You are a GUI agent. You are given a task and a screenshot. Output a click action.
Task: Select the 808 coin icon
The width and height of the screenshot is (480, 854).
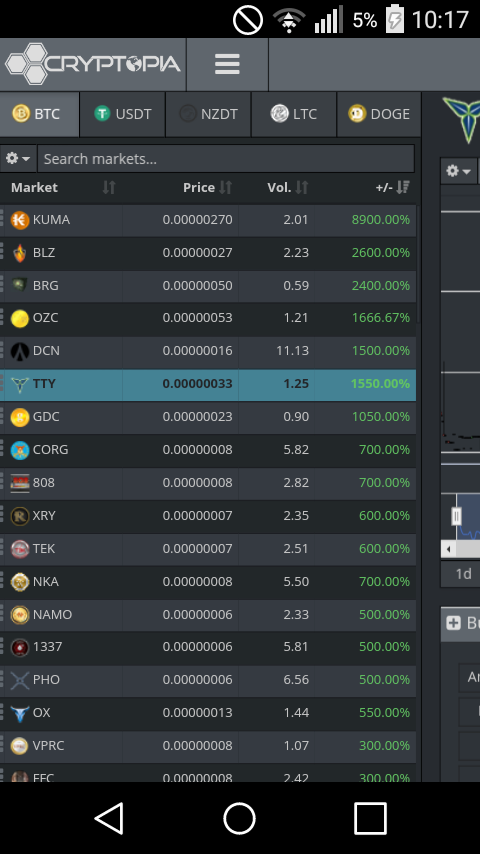(x=20, y=483)
